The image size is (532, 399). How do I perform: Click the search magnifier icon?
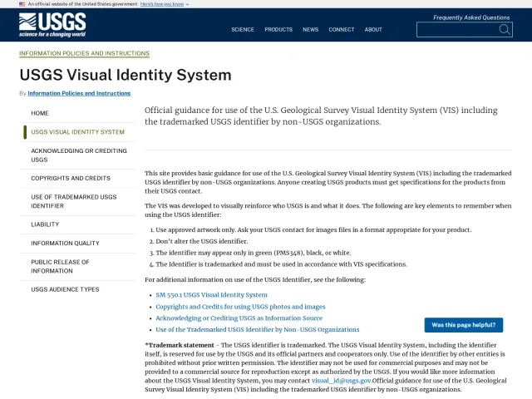(505, 30)
